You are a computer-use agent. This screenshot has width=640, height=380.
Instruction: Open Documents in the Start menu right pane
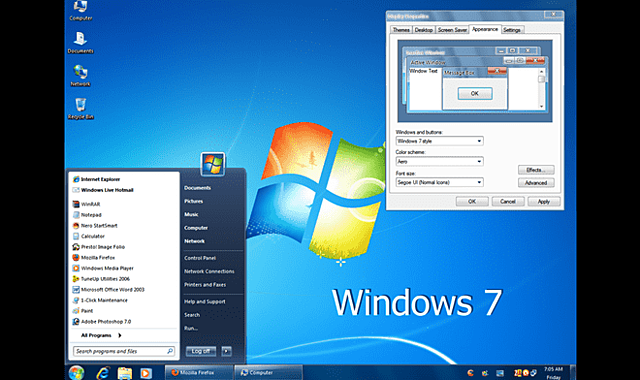tap(198, 188)
